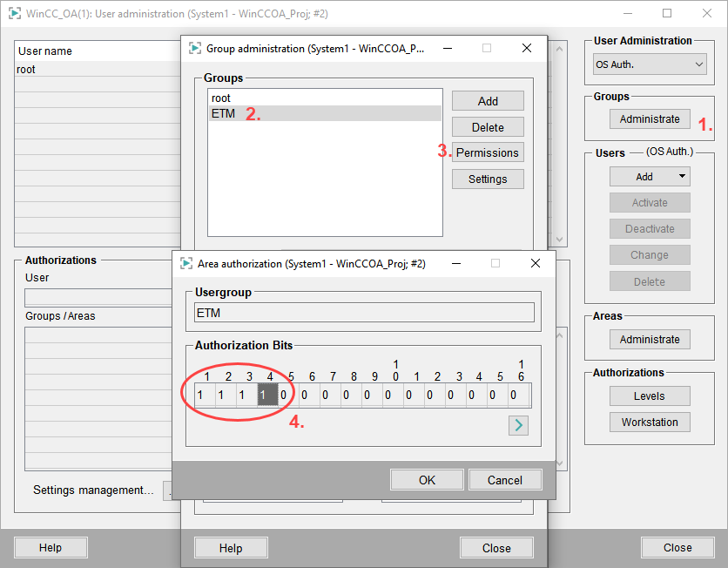Click Administrate under Areas

[x=650, y=340]
